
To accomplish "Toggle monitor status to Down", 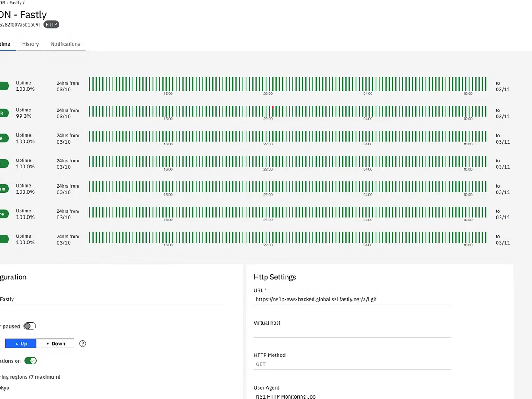I will (55, 343).
